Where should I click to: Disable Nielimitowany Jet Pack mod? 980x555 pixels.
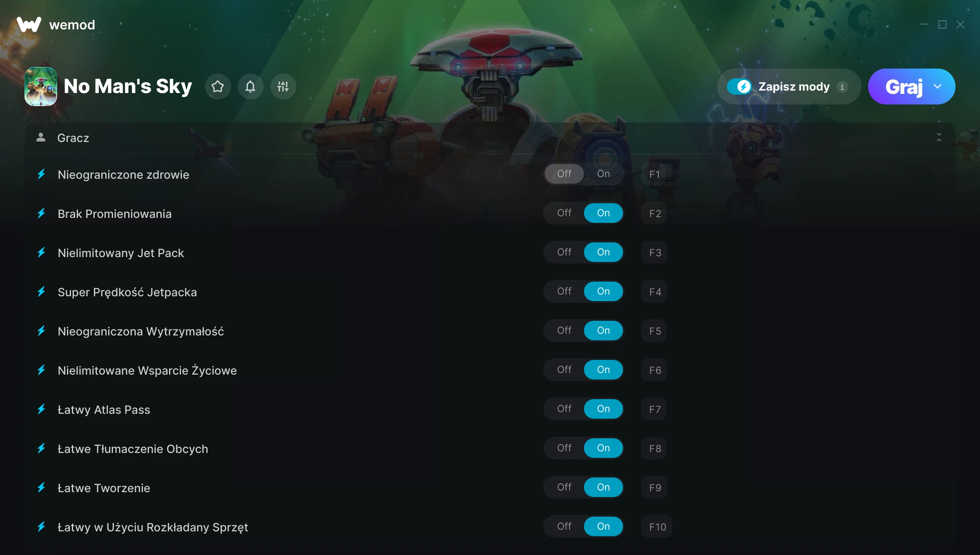pos(564,252)
